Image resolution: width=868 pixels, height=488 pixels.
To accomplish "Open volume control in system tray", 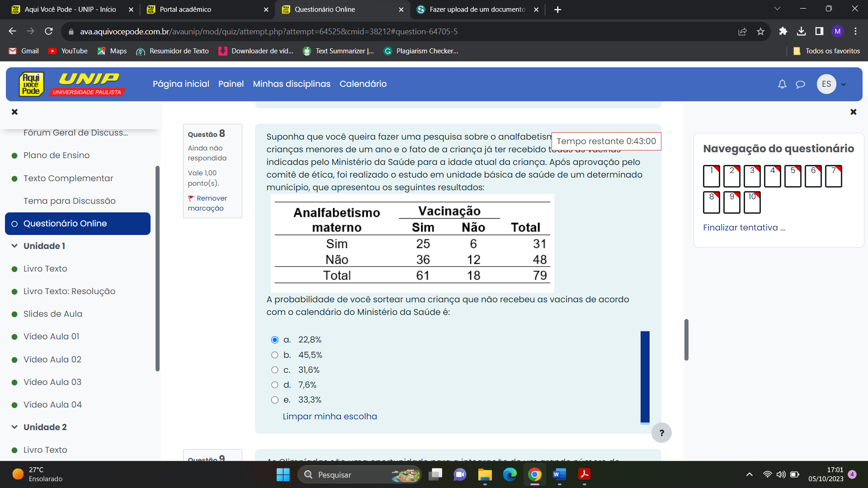I will (781, 474).
